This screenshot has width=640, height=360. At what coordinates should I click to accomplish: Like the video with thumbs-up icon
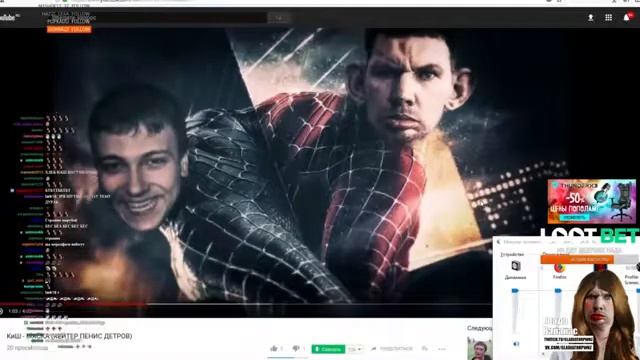coord(274,349)
